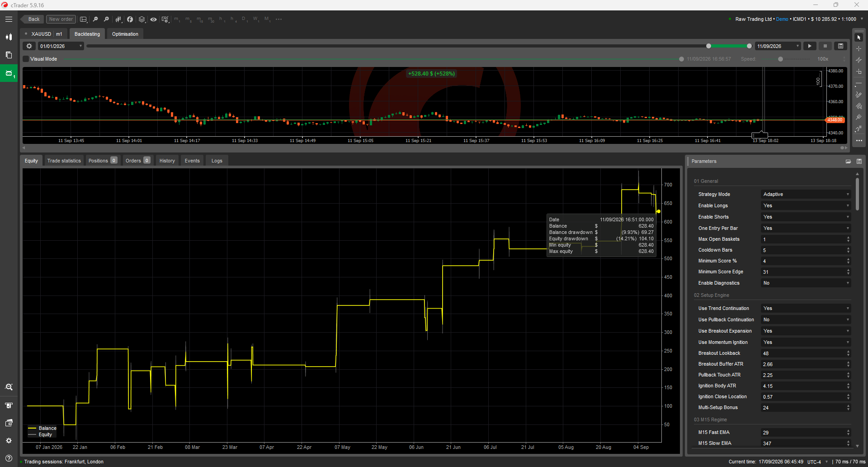Increase Max Open Baskets stepper
The width and height of the screenshot is (868, 467).
(x=848, y=238)
